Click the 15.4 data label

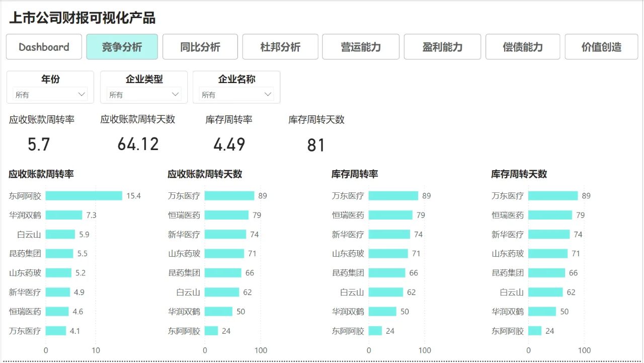point(133,196)
